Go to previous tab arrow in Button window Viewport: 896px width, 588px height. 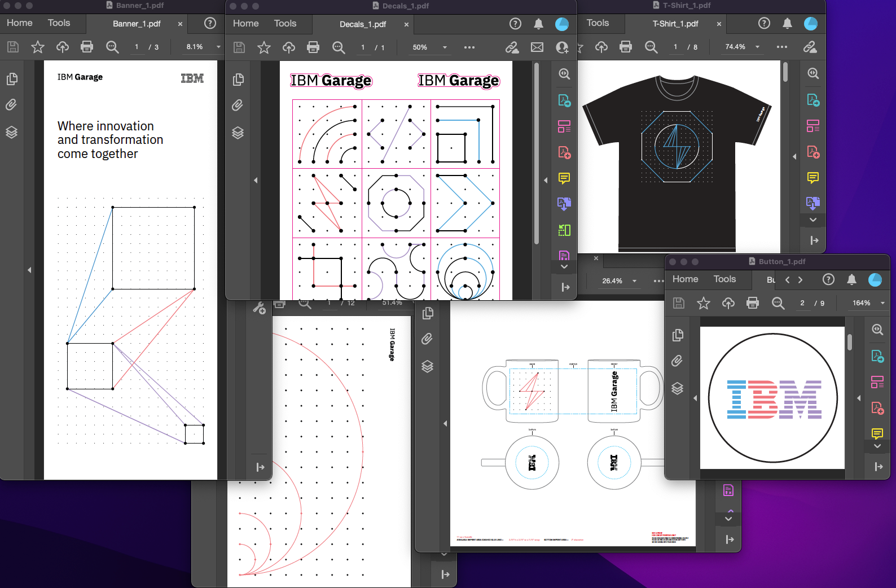[788, 279]
